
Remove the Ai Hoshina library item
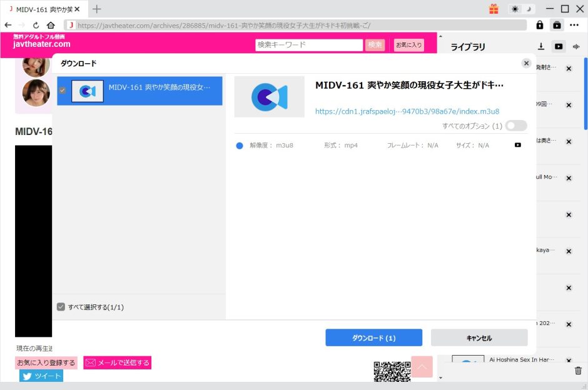click(569, 361)
